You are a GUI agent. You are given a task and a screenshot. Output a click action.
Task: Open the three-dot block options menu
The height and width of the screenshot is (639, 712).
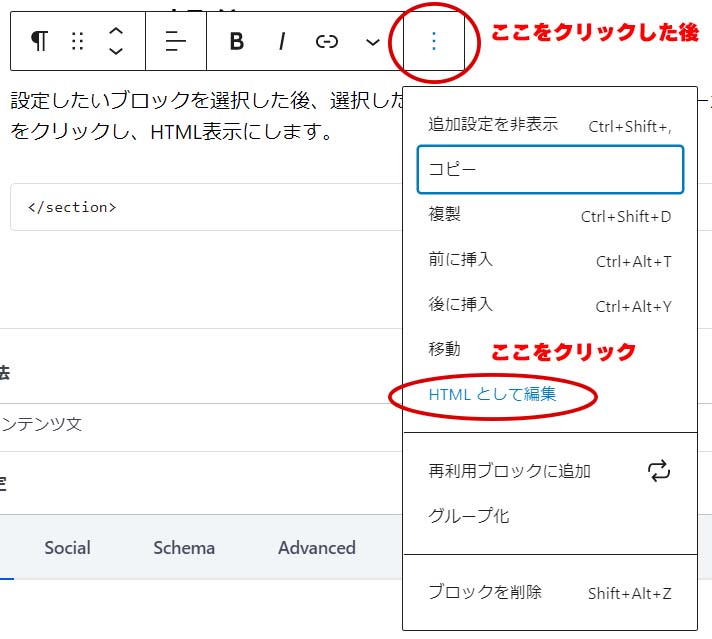click(433, 41)
